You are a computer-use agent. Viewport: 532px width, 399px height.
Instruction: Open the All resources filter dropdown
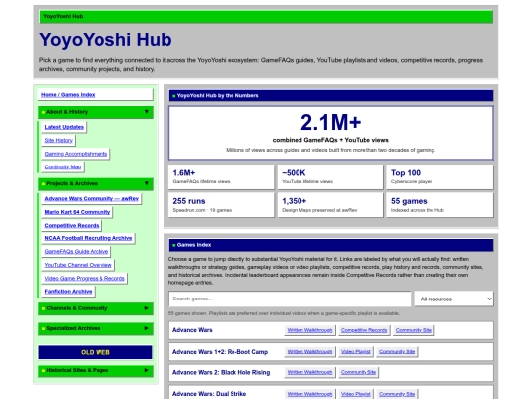pyautogui.click(x=453, y=299)
